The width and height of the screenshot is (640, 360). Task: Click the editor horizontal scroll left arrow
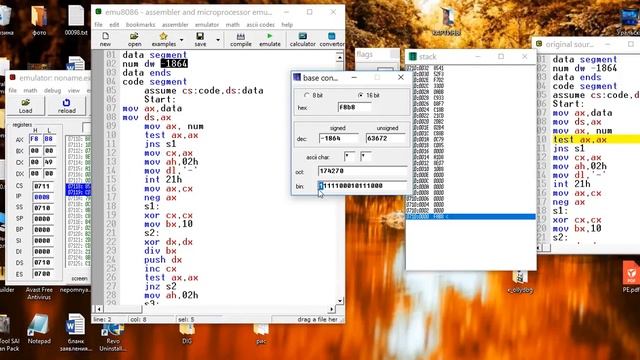98,309
